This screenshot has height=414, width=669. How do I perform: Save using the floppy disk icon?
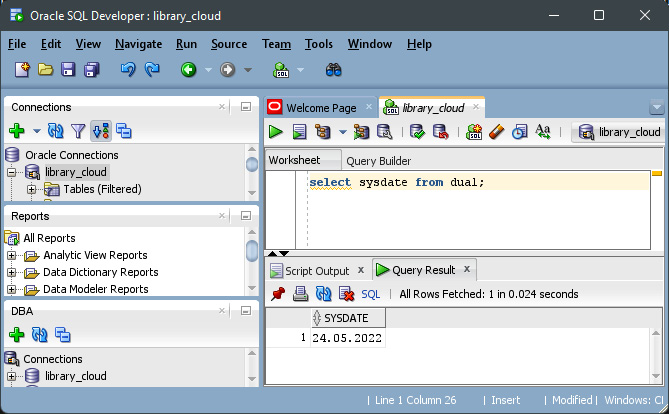coord(68,69)
